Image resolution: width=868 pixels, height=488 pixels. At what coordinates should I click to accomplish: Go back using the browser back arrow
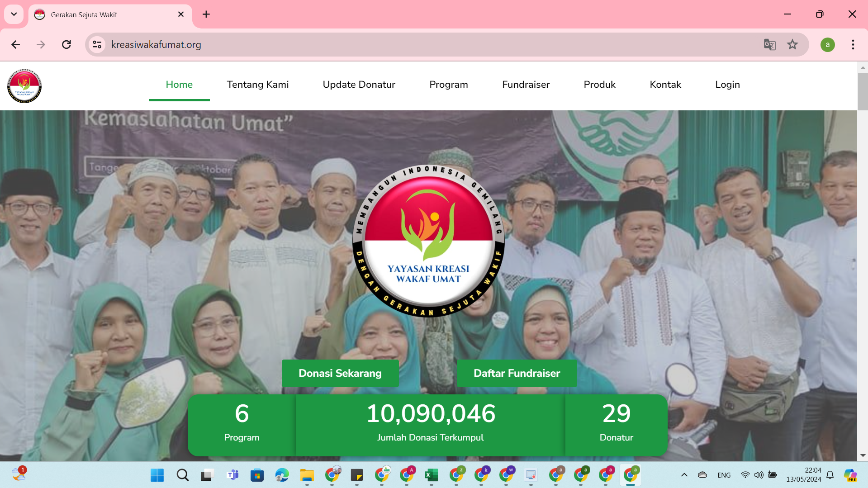[16, 44]
